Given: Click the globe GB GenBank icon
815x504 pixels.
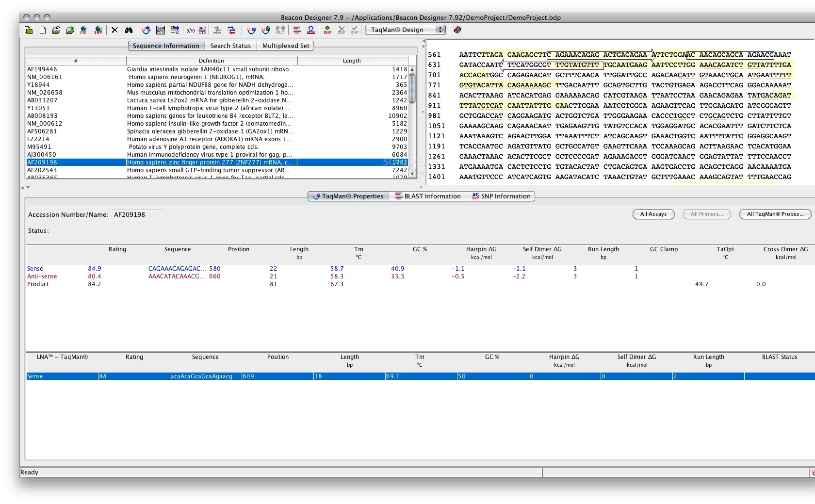Looking at the screenshot, I should point(83,30).
